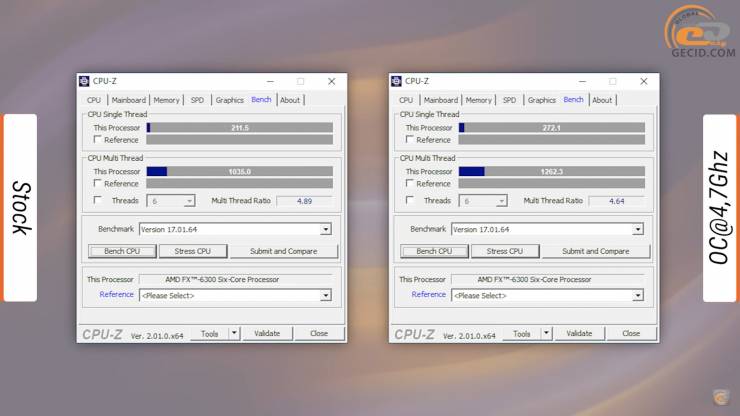The height and width of the screenshot is (416, 740).
Task: Click Multi Thread Ratio value 4.64
Action: click(616, 201)
